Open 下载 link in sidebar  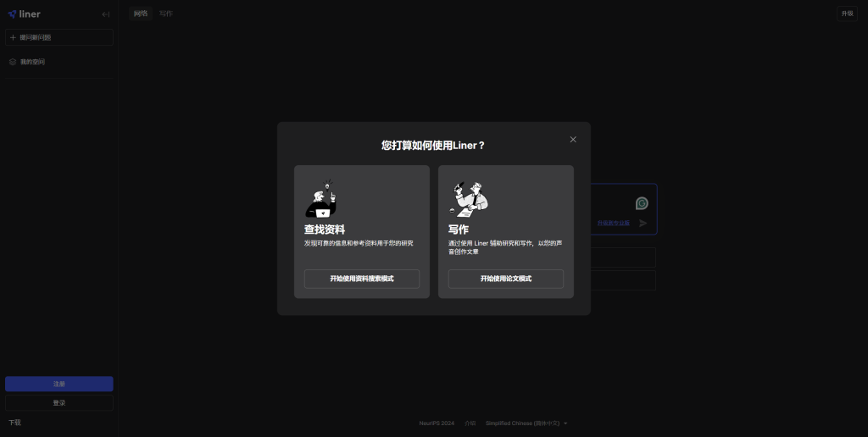pyautogui.click(x=14, y=423)
